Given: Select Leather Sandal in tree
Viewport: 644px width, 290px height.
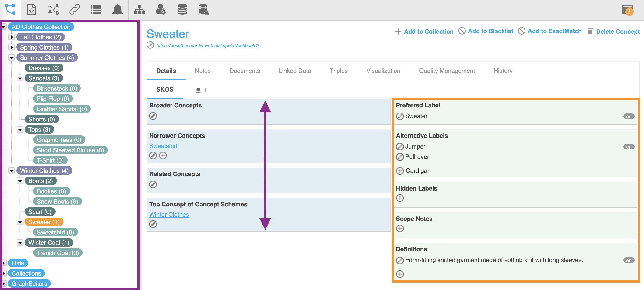Looking at the screenshot, I should 62,109.
